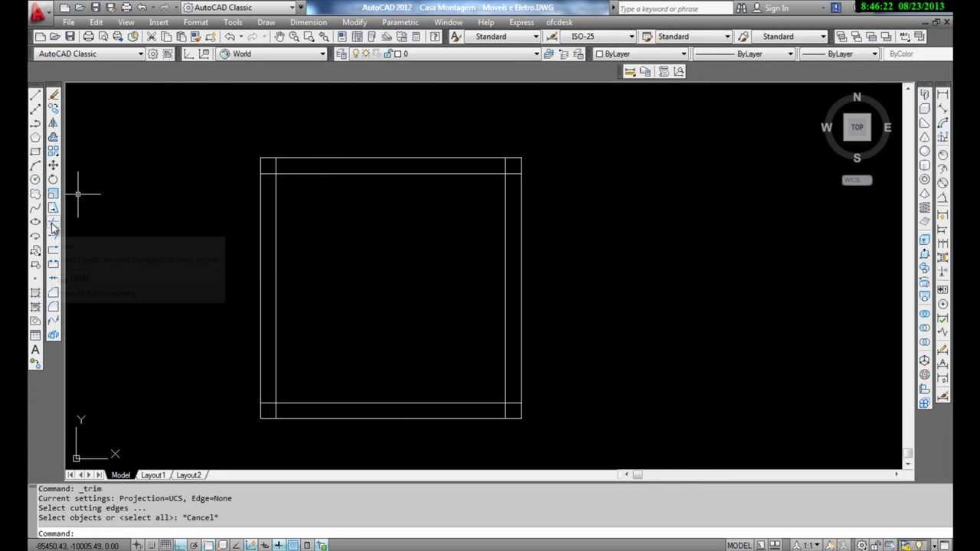Open the ByLayer lineweight dropdown
This screenshot has width=980, height=551.
[841, 54]
